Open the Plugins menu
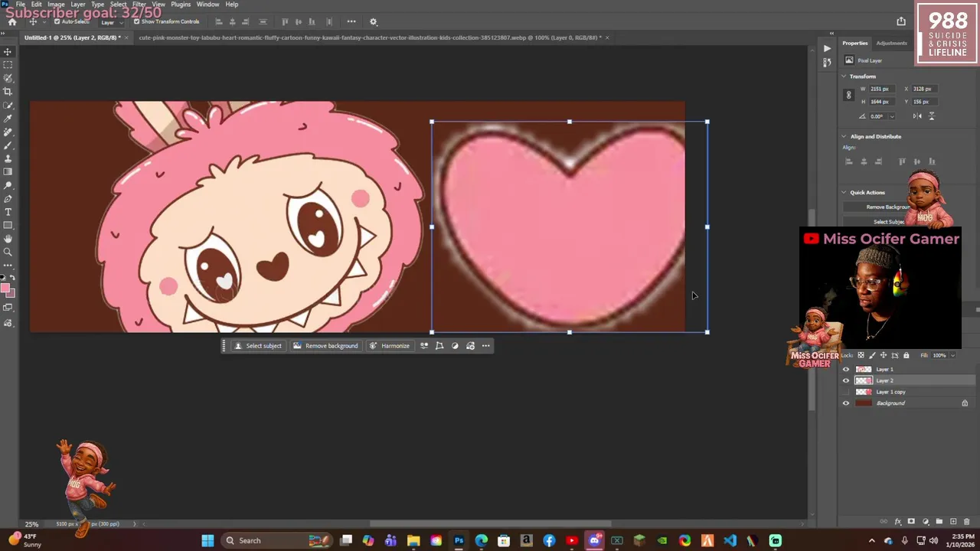Screen dimensions: 980x551 click(x=181, y=5)
